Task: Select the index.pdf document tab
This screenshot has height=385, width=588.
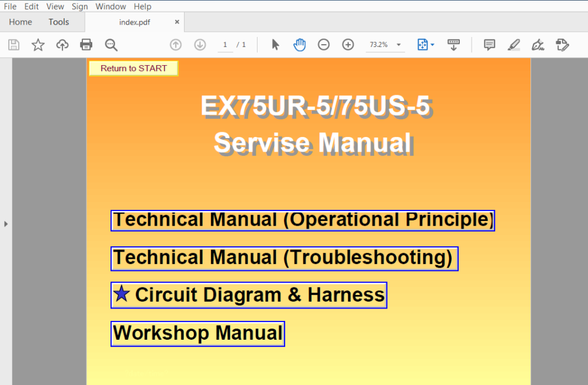Action: [x=135, y=22]
